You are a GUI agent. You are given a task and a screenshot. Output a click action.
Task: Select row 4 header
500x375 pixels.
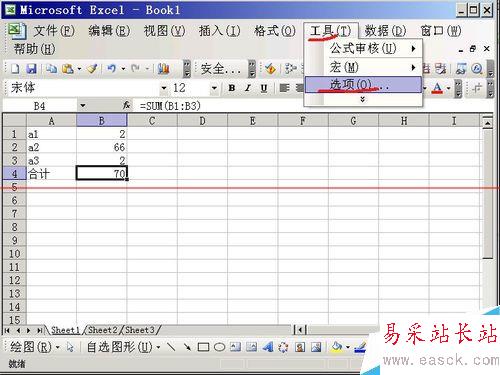[x=14, y=174]
